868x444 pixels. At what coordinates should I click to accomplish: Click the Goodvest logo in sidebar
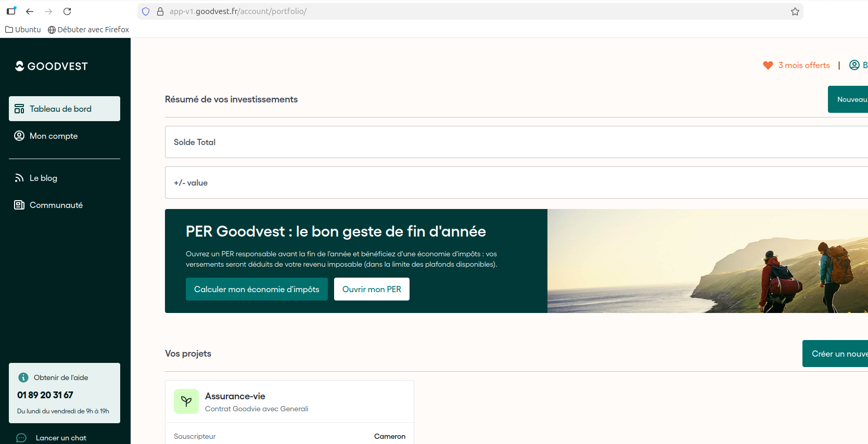pos(52,66)
